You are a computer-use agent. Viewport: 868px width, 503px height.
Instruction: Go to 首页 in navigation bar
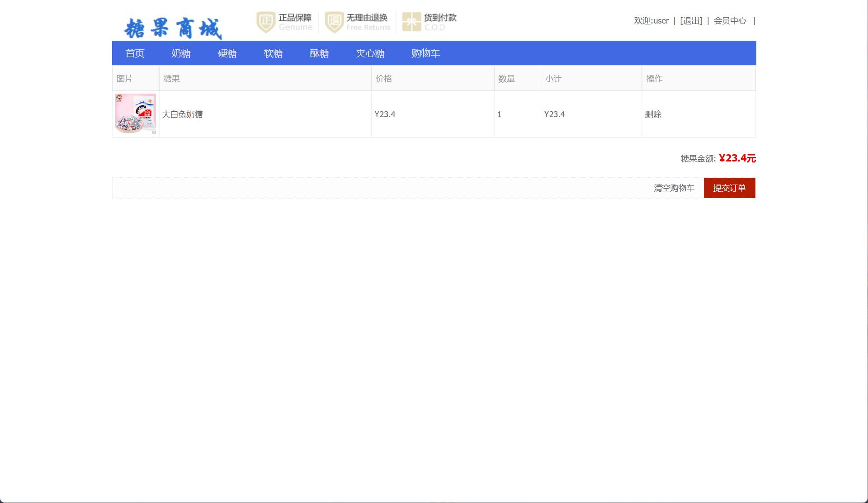point(135,53)
